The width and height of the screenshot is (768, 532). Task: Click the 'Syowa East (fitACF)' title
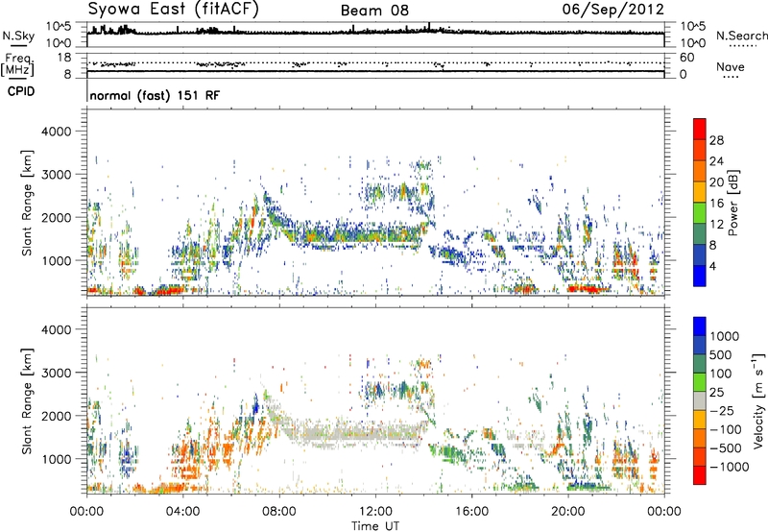(173, 9)
